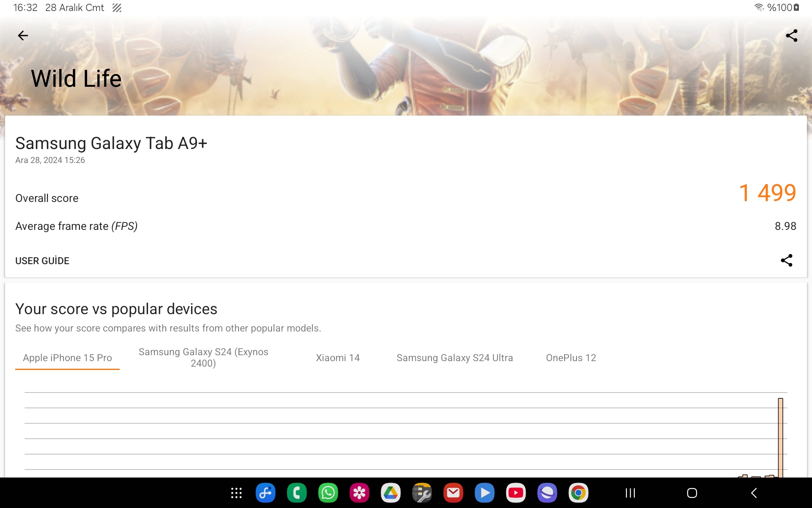The image size is (812, 508).
Task: Open the red Email app
Action: coord(453,493)
